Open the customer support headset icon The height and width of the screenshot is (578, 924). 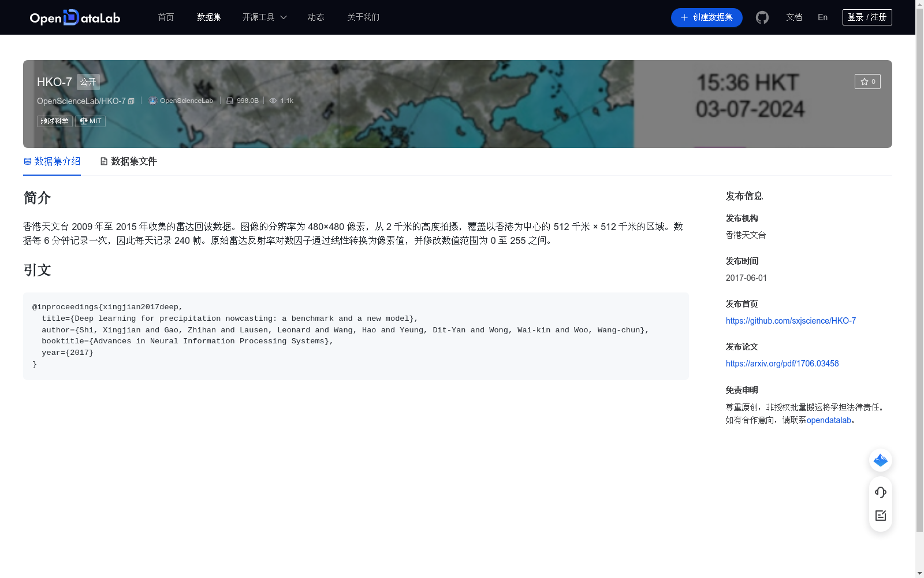coord(881,492)
